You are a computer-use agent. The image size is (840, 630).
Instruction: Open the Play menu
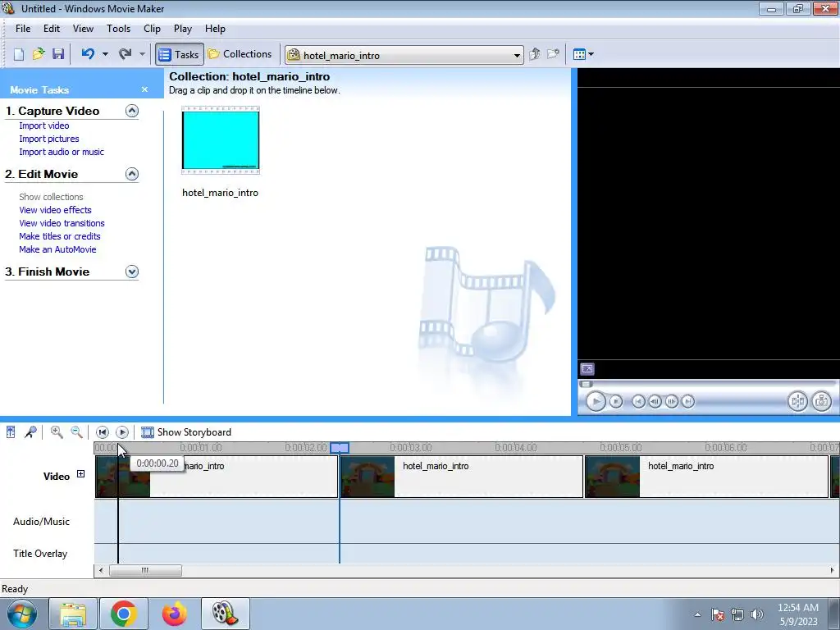pyautogui.click(x=183, y=29)
